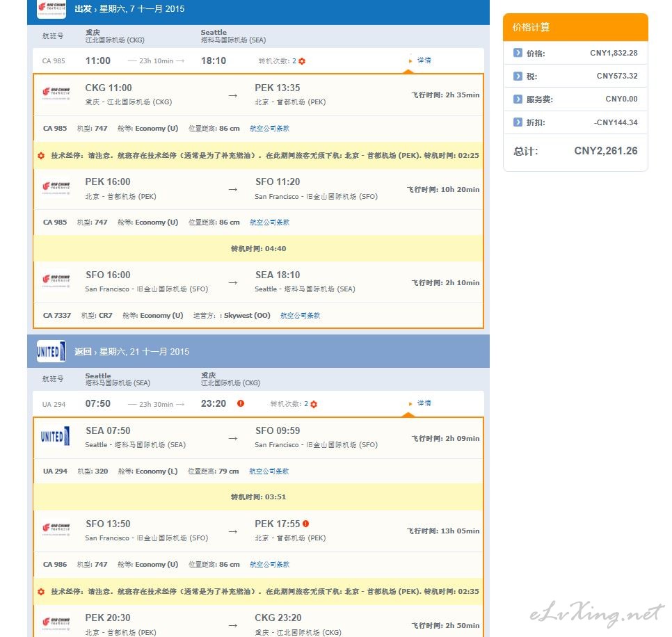Expand the 价格 price row arrow
The image size is (672, 637).
pyautogui.click(x=518, y=53)
